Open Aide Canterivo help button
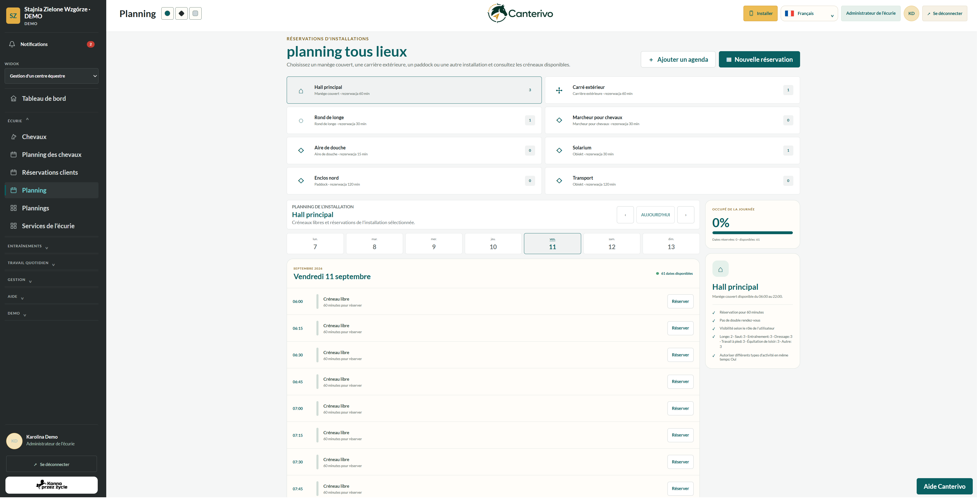 [x=945, y=486]
